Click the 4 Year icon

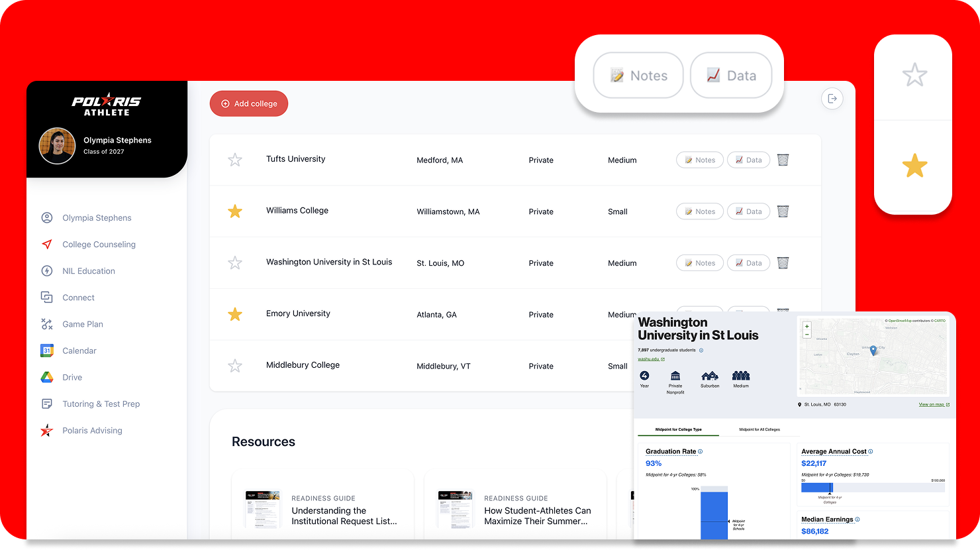click(644, 376)
